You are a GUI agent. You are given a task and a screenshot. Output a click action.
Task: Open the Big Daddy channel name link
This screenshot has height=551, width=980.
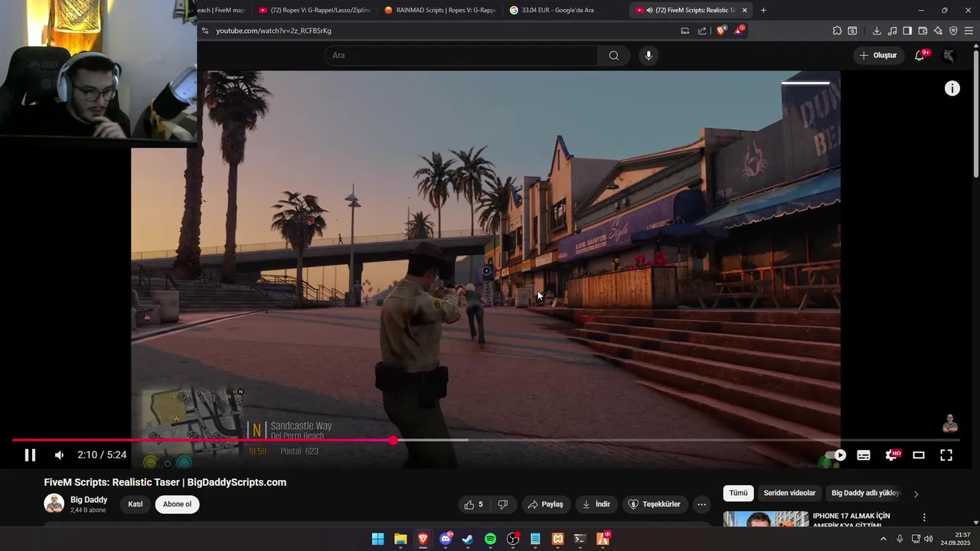click(x=89, y=500)
